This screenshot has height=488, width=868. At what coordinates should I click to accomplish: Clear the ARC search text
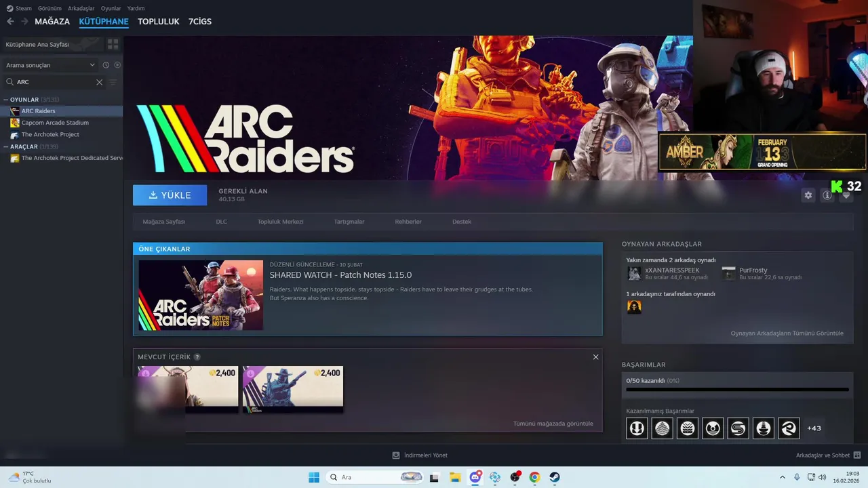click(x=99, y=82)
